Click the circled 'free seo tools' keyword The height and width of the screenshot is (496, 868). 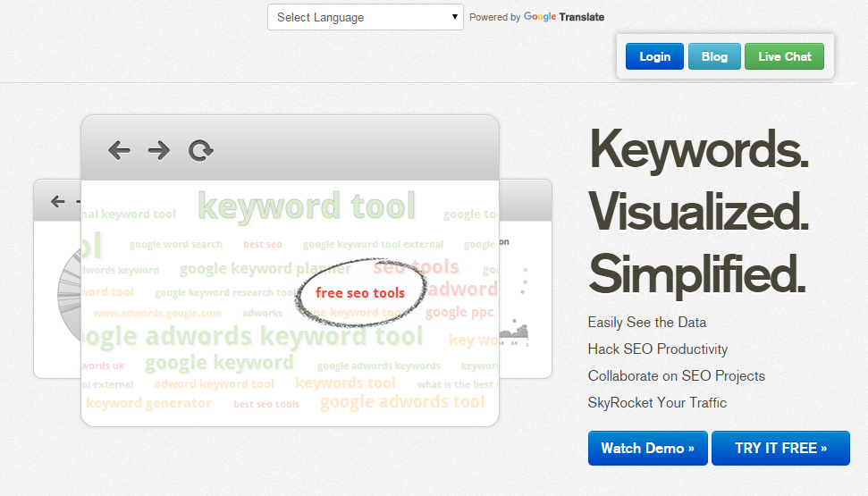360,293
